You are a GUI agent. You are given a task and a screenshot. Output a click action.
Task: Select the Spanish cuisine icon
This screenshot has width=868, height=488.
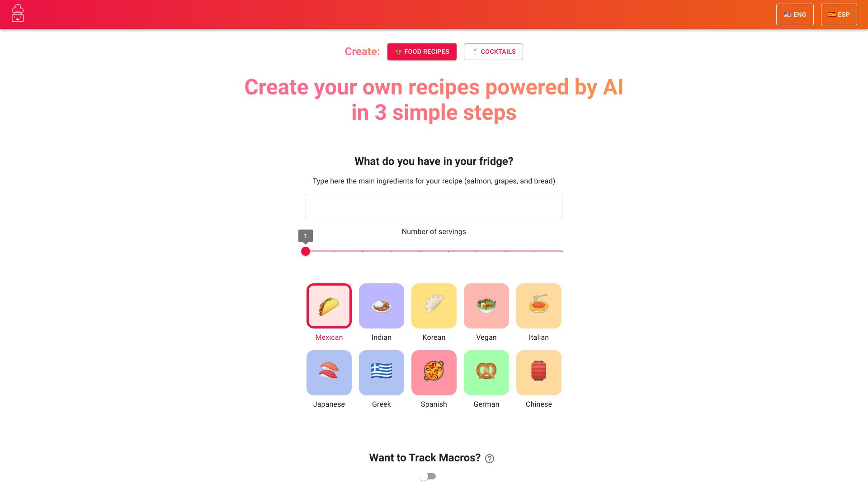[x=434, y=372]
